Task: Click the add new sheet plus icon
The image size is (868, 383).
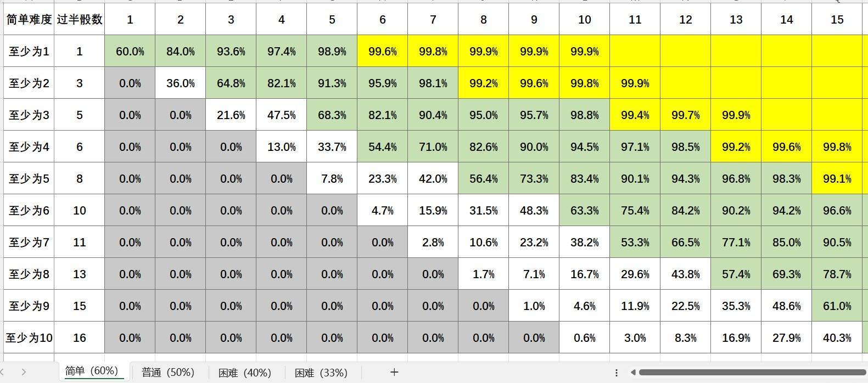Action: [394, 373]
